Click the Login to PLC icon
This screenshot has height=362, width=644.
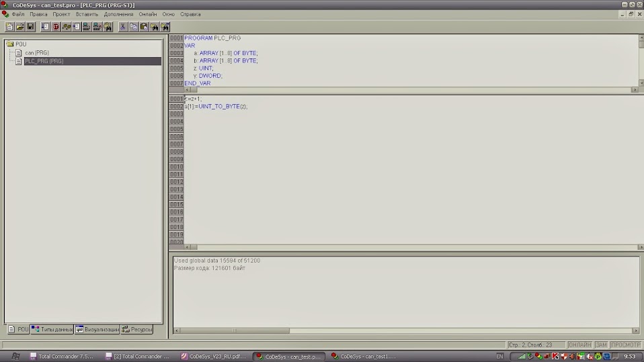tap(87, 27)
